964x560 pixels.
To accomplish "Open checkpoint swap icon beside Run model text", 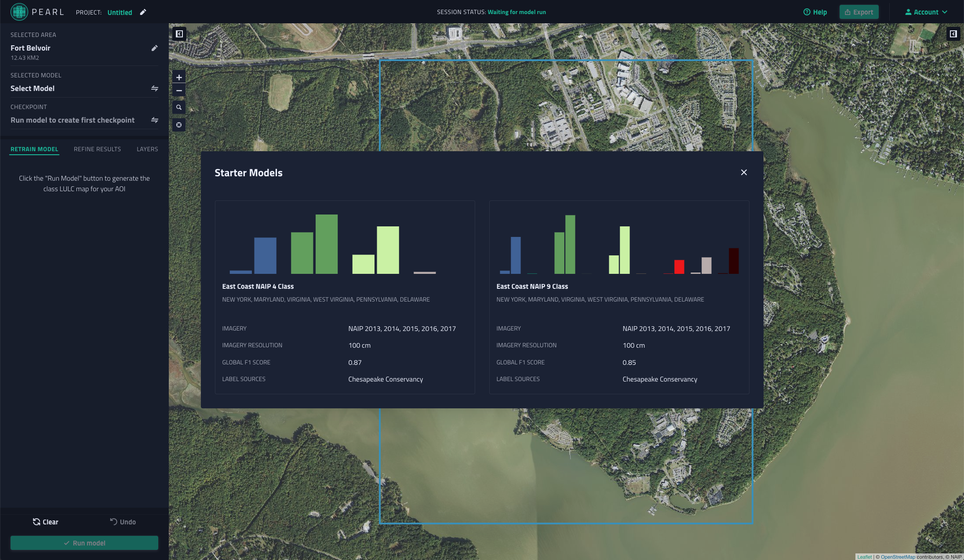I will click(x=155, y=120).
